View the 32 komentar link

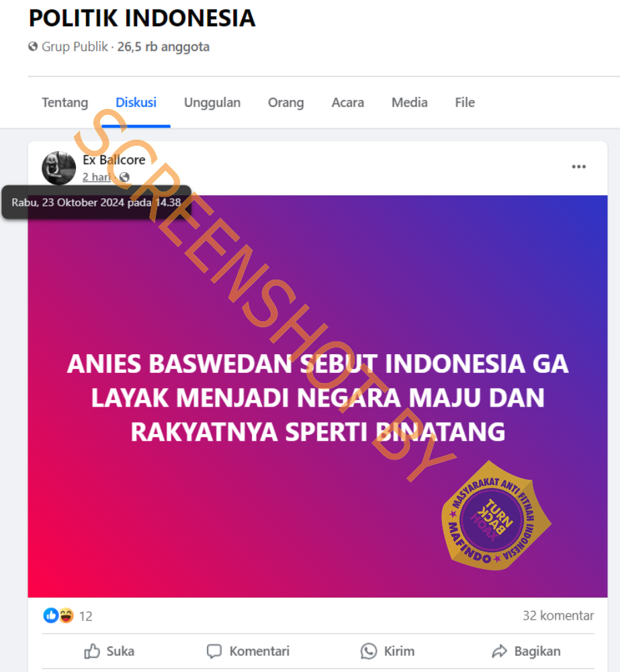tap(558, 616)
